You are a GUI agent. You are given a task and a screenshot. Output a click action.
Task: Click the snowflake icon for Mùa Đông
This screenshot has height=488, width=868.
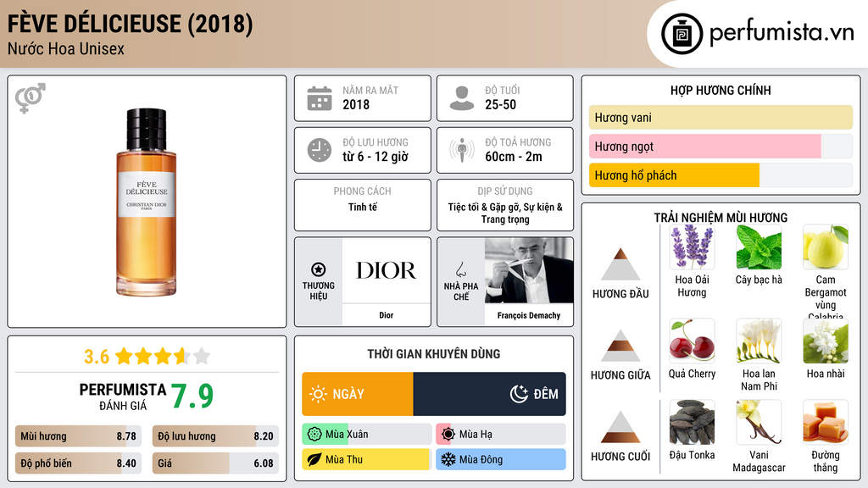point(448,459)
